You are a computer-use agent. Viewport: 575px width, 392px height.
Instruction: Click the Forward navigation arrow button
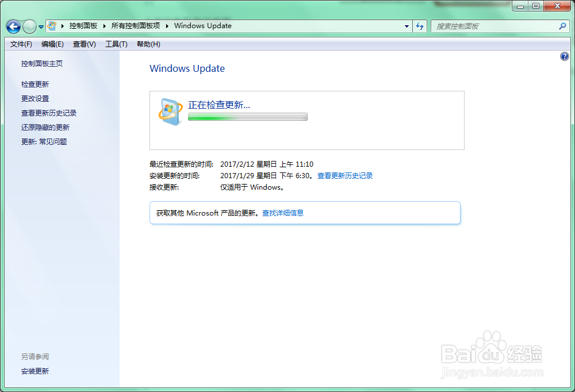29,26
